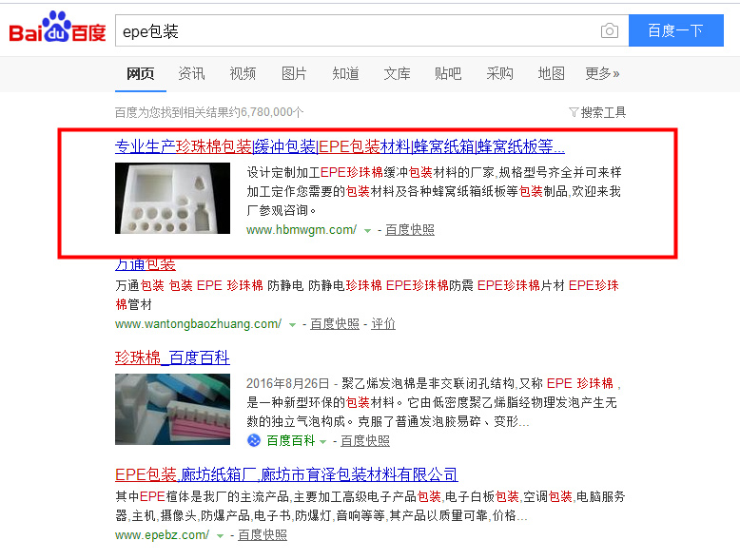The width and height of the screenshot is (740, 560).
Task: Expand dropdown arrow after 百度百科 source
Action: tap(323, 442)
